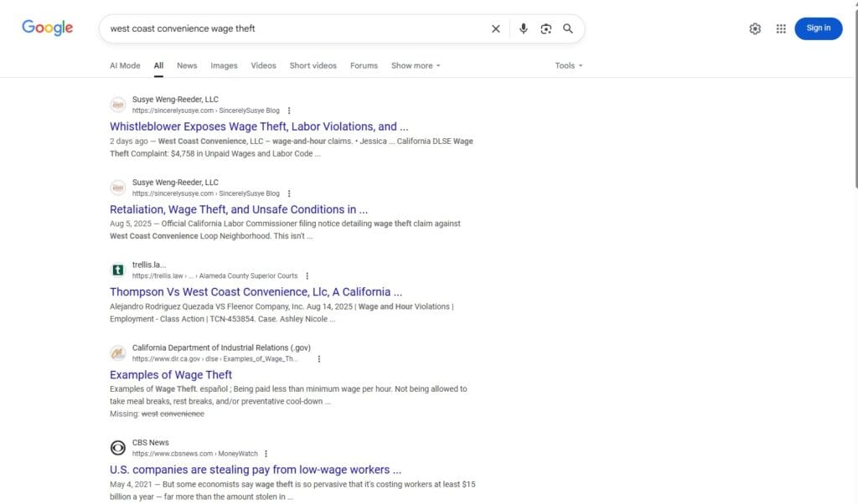Viewport: 858px width, 504px height.
Task: Click the trellis.law site favicon
Action: pos(117,270)
